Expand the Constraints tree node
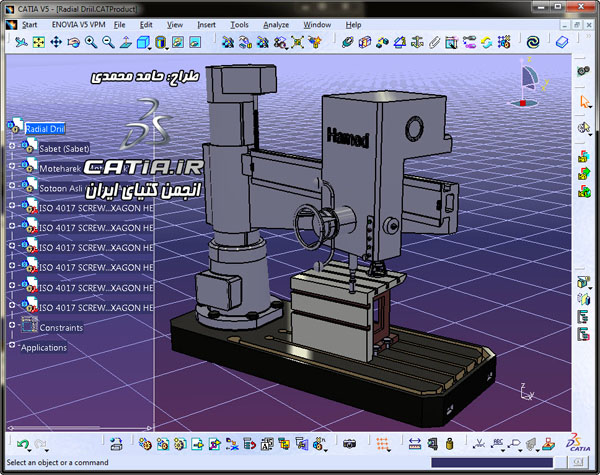Screen dimensions: 600x475 tap(12, 325)
